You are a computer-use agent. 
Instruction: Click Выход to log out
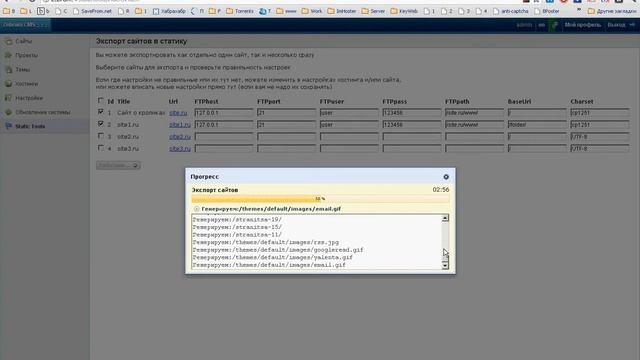616,25
